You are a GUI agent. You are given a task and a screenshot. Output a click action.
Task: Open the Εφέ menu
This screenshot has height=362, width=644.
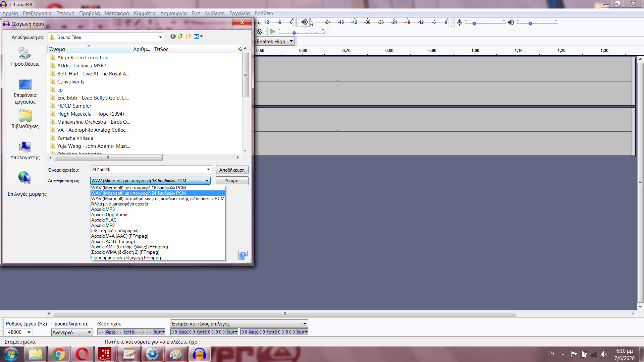[196, 13]
